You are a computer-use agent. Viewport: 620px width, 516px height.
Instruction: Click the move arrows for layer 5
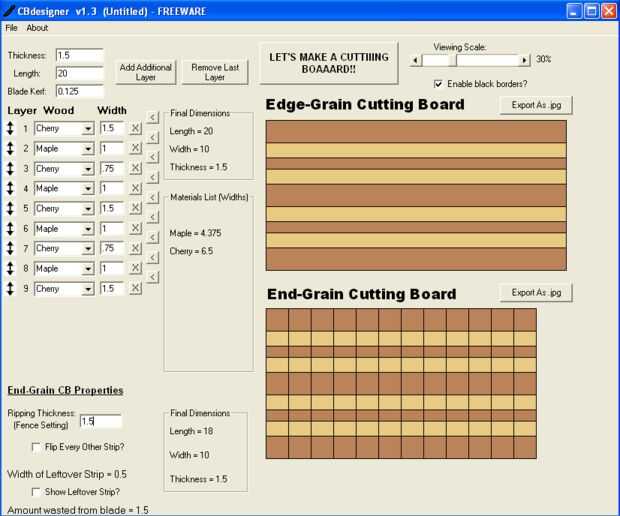click(10, 208)
